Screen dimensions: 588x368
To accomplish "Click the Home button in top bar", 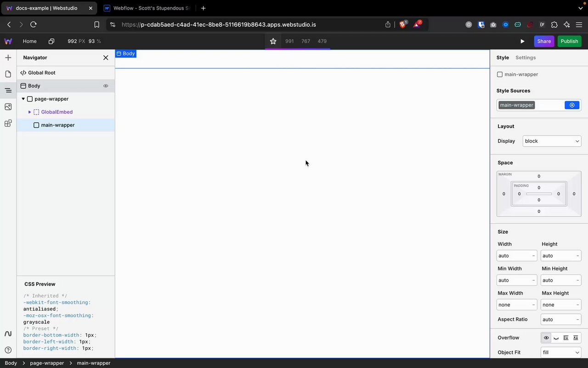I will (30, 41).
